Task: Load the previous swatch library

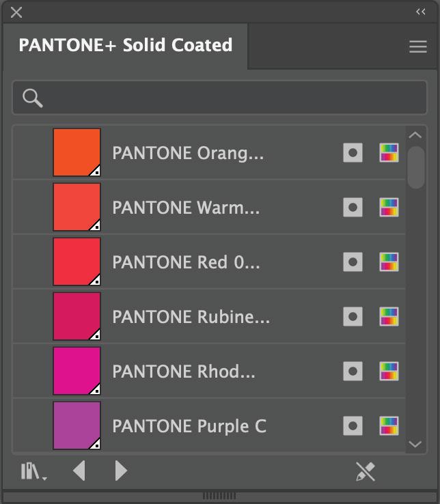Action: (x=79, y=471)
